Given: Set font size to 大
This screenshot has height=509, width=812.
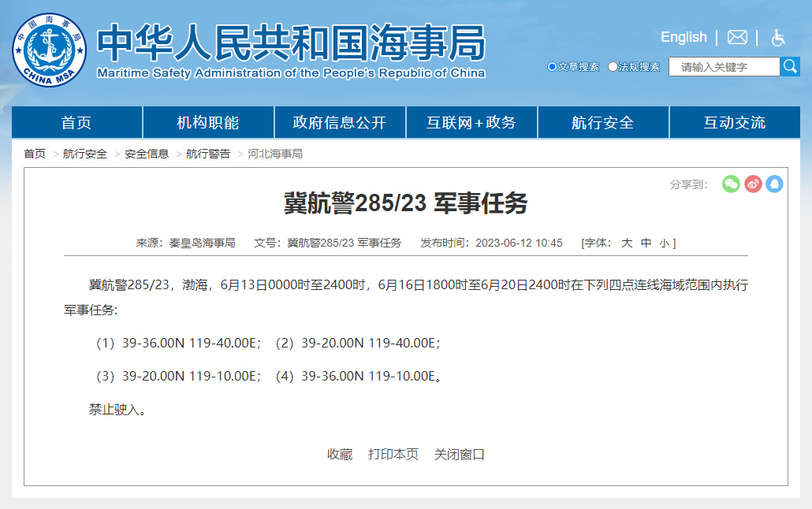Looking at the screenshot, I should pyautogui.click(x=627, y=243).
